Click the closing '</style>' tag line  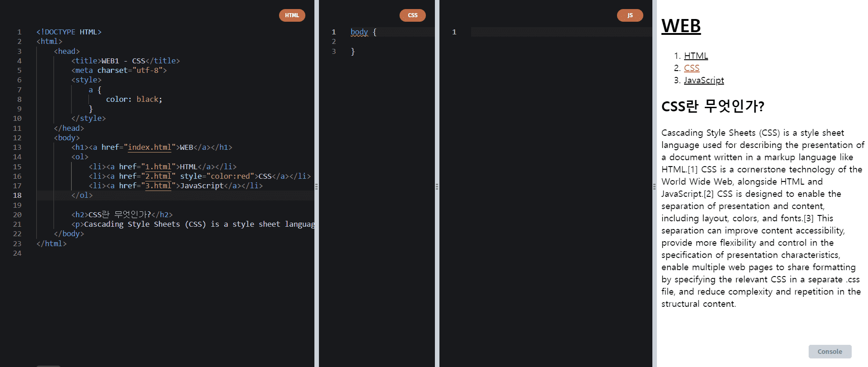coord(88,119)
